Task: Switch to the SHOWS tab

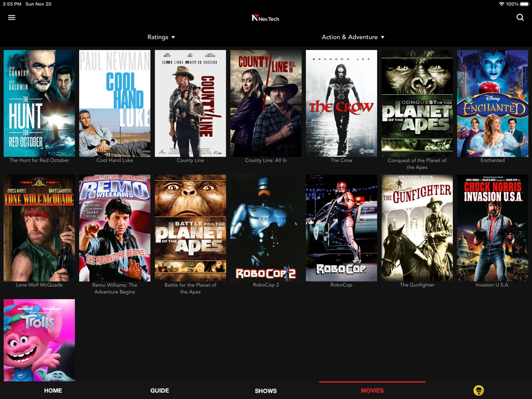Action: tap(265, 391)
